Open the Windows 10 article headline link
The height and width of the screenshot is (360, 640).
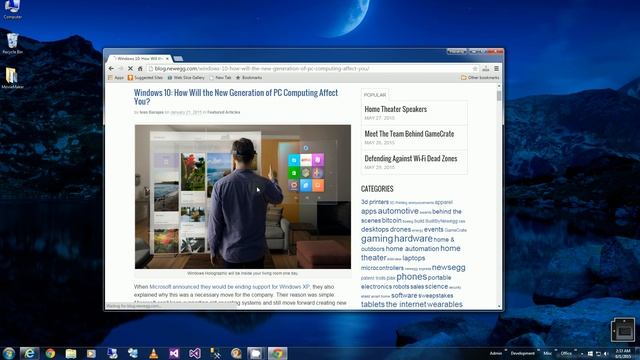coord(236,97)
